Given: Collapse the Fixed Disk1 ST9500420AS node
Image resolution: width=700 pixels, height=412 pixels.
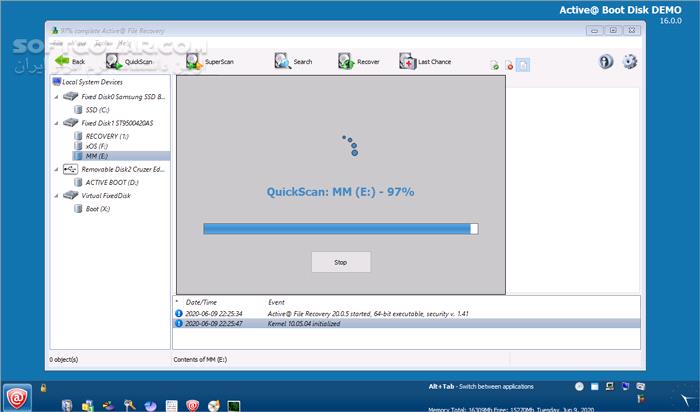Looking at the screenshot, I should (x=56, y=123).
